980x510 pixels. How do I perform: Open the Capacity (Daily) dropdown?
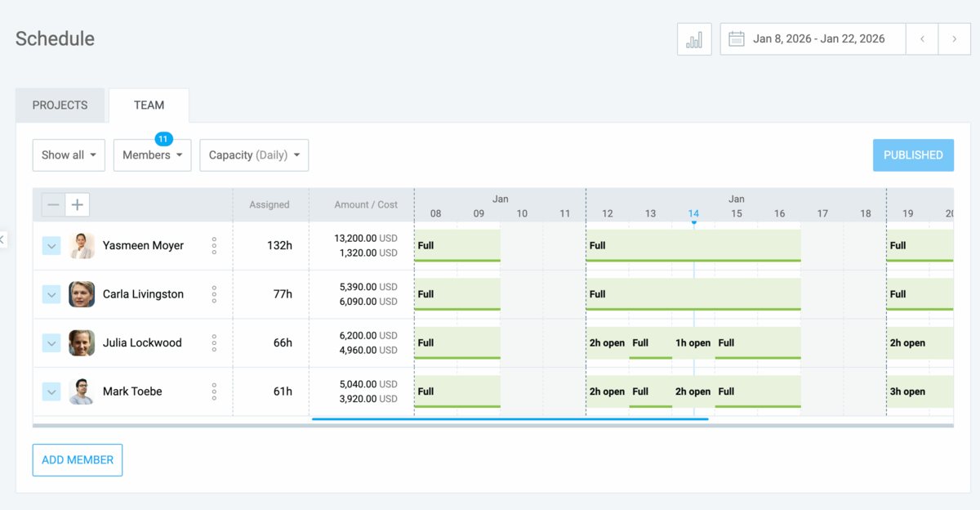point(254,154)
